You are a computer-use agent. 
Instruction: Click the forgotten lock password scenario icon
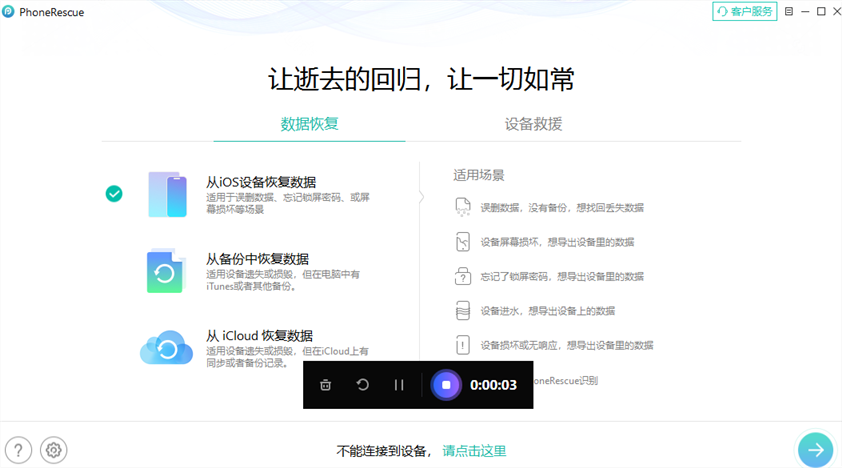coord(462,276)
